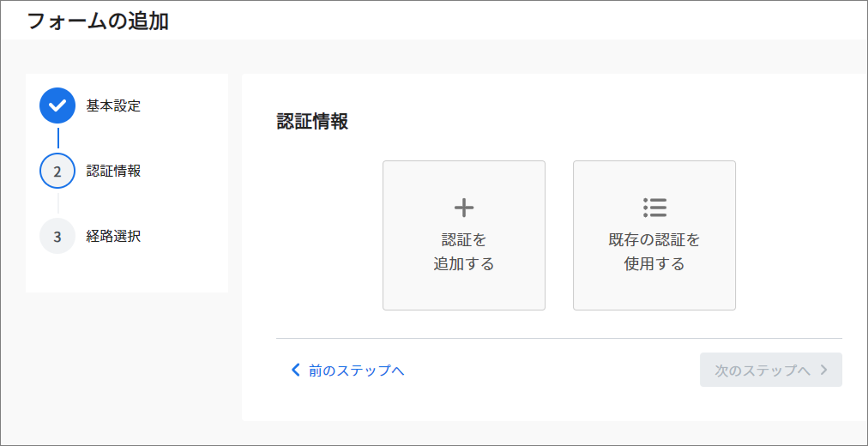Click the bulleted list icon

[x=654, y=207]
